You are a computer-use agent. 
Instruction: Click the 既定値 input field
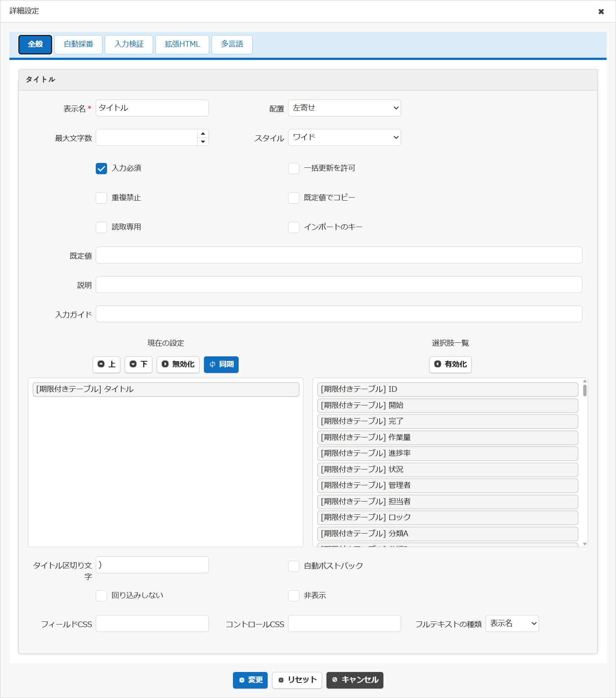pyautogui.click(x=339, y=255)
